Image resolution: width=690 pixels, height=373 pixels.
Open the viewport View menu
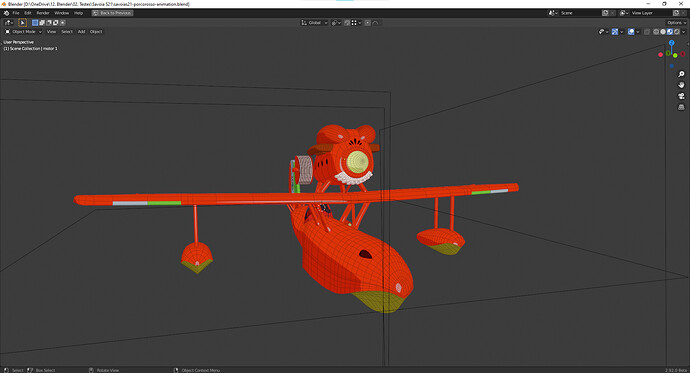pos(51,32)
